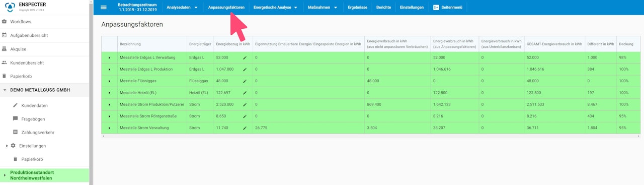Open the Berichte menu item
Viewport: 644px width, 185px height.
tap(384, 8)
